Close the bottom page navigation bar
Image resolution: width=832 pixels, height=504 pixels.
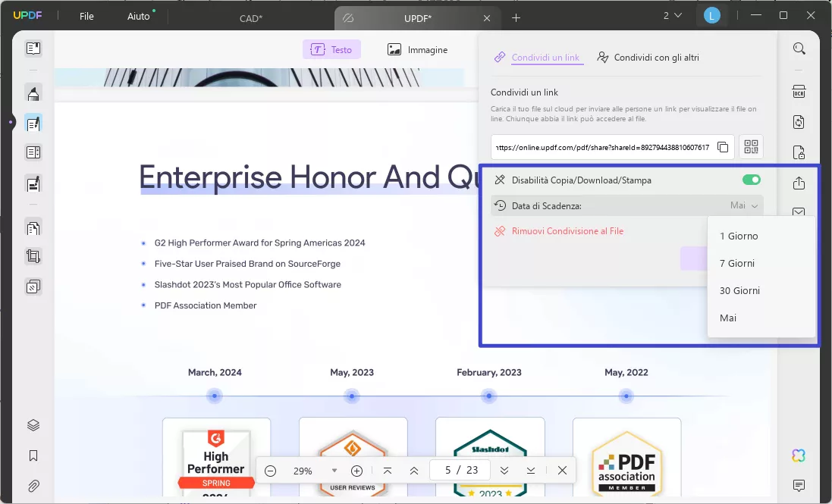coord(563,470)
